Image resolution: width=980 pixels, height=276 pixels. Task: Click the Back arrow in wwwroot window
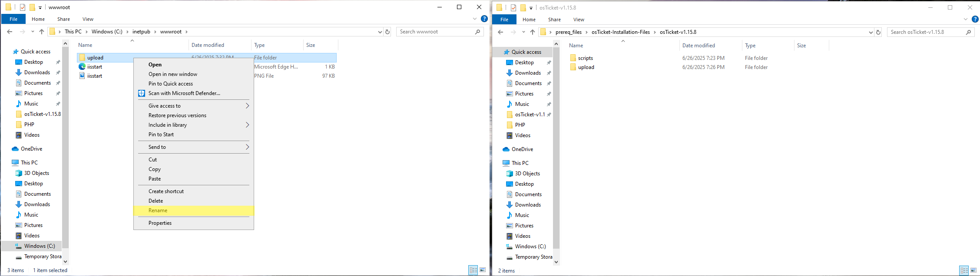click(x=10, y=32)
